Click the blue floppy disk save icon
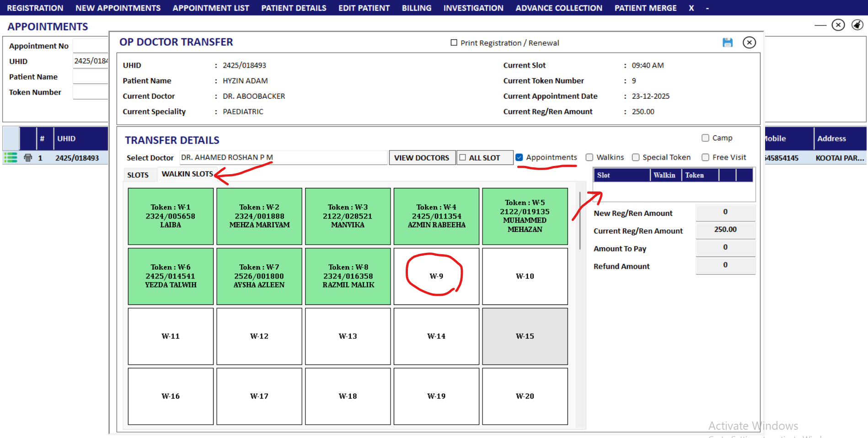The width and height of the screenshot is (868, 438). (727, 43)
